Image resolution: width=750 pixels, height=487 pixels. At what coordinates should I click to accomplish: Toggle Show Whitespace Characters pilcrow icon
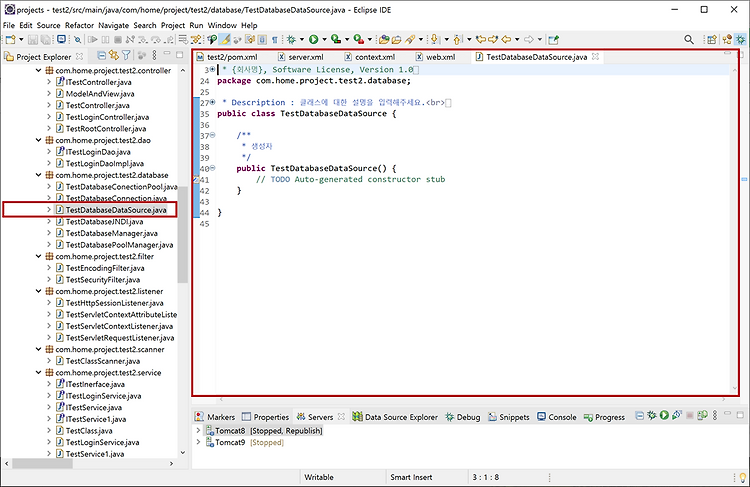click(275, 40)
